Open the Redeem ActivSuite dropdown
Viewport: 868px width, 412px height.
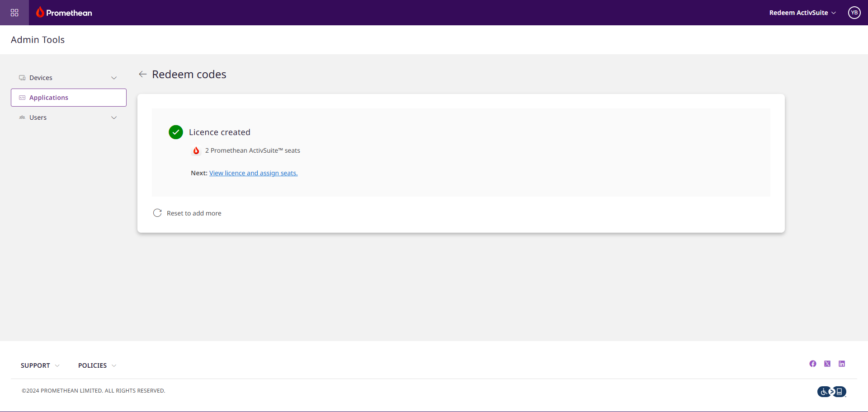[802, 13]
